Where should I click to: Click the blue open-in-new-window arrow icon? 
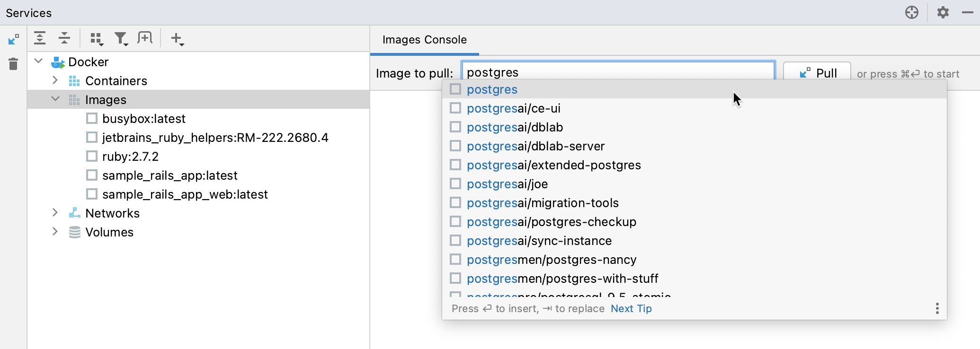pyautogui.click(x=14, y=39)
